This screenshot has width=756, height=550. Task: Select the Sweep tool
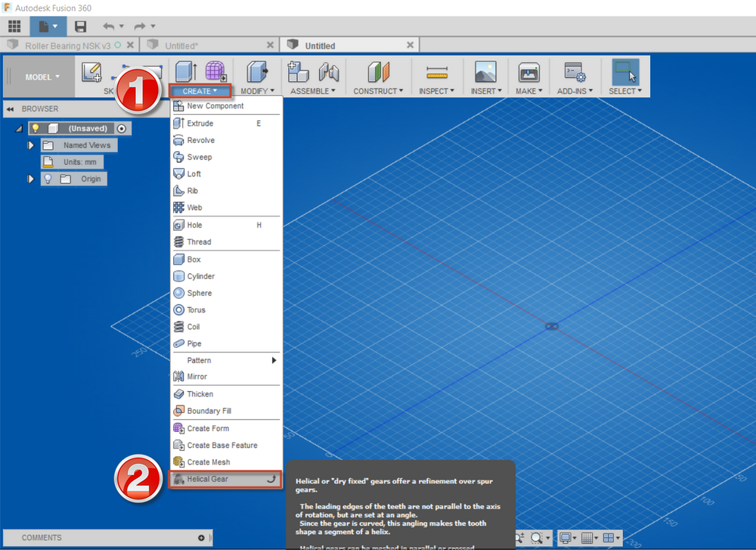click(x=198, y=157)
